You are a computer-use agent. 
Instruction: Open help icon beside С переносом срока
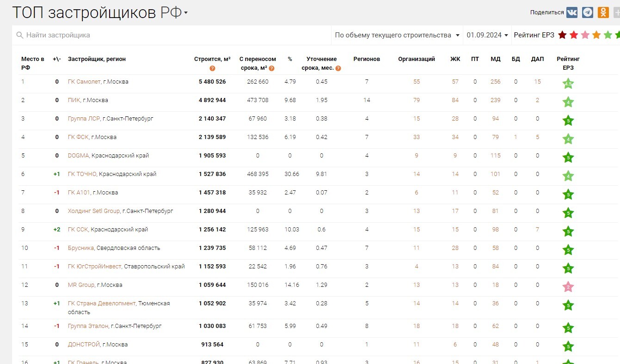pyautogui.click(x=272, y=68)
